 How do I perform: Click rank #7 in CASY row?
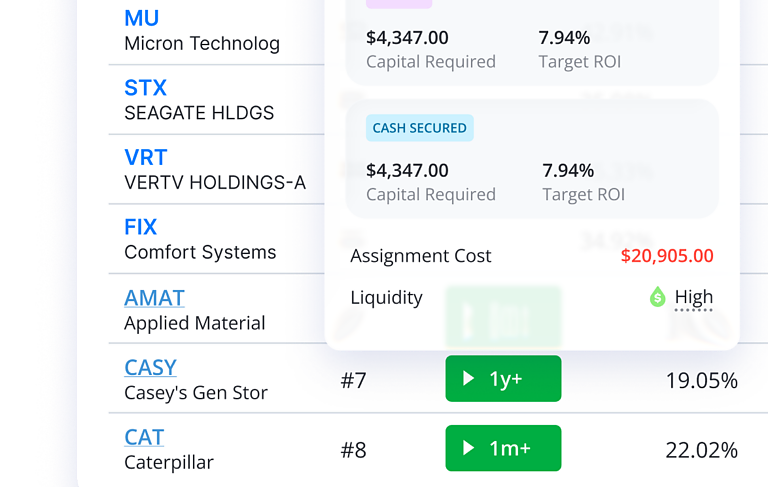point(353,381)
